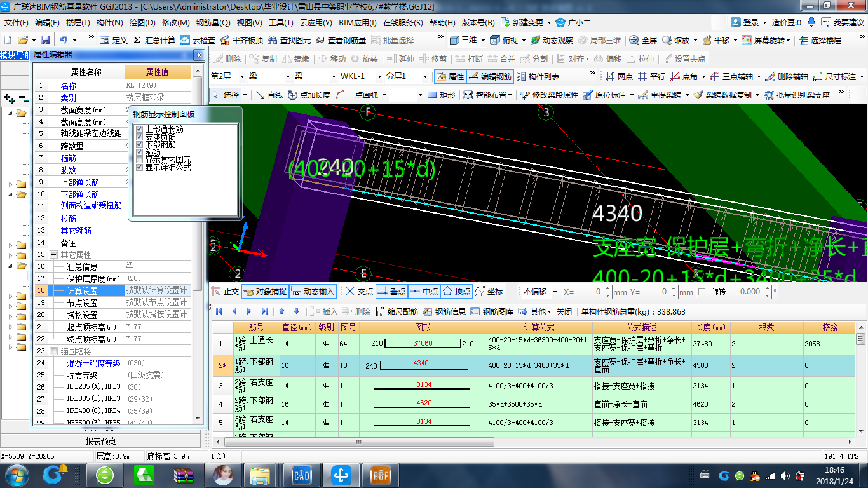Go to first rebar record arrow
The height and width of the screenshot is (488, 868).
[219, 311]
